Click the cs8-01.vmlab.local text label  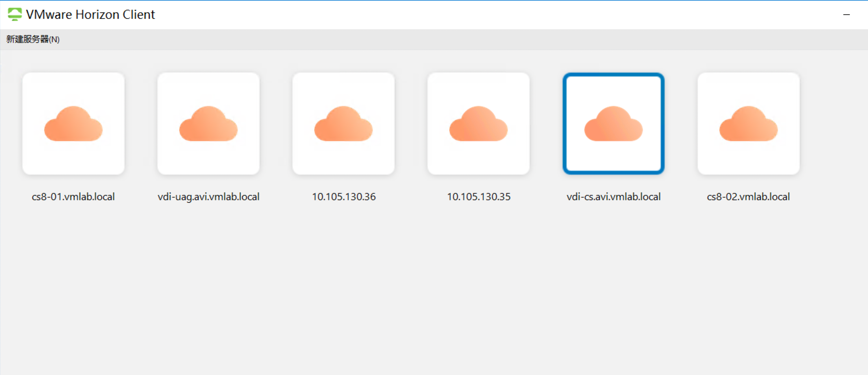pos(73,197)
